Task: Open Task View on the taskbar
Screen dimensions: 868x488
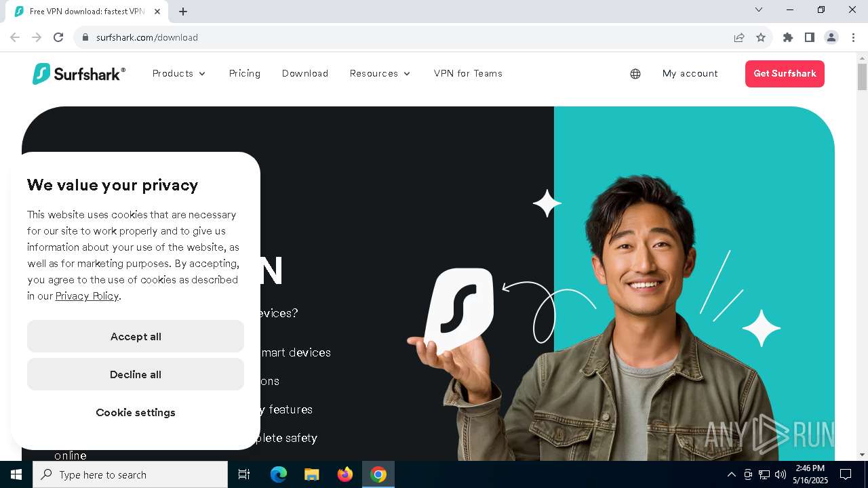Action: click(x=244, y=474)
